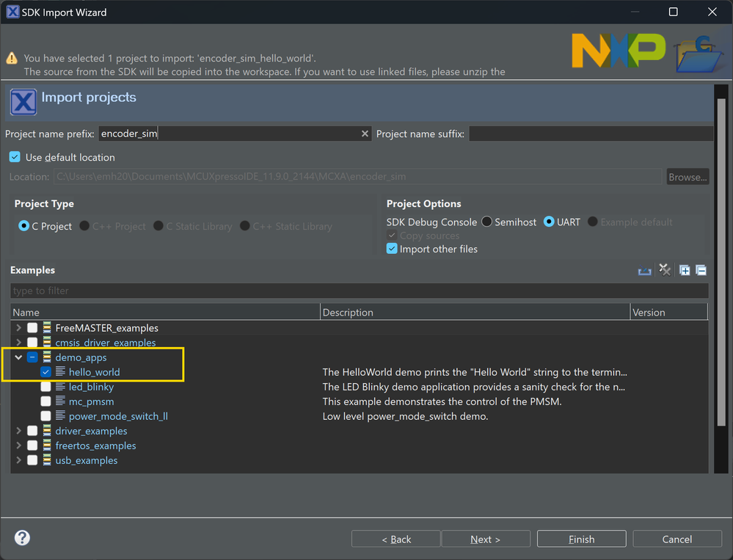The width and height of the screenshot is (733, 560).
Task: Click the collapse all examples icon
Action: (x=701, y=270)
